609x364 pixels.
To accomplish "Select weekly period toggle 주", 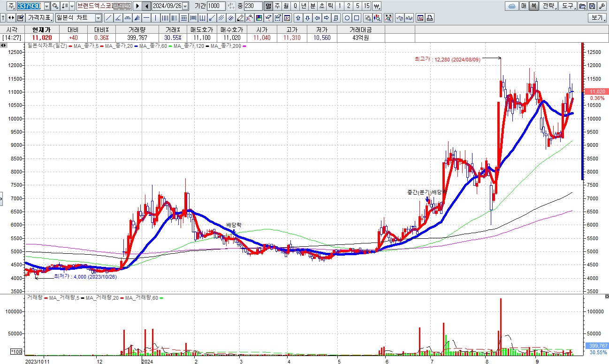I will point(277,6).
